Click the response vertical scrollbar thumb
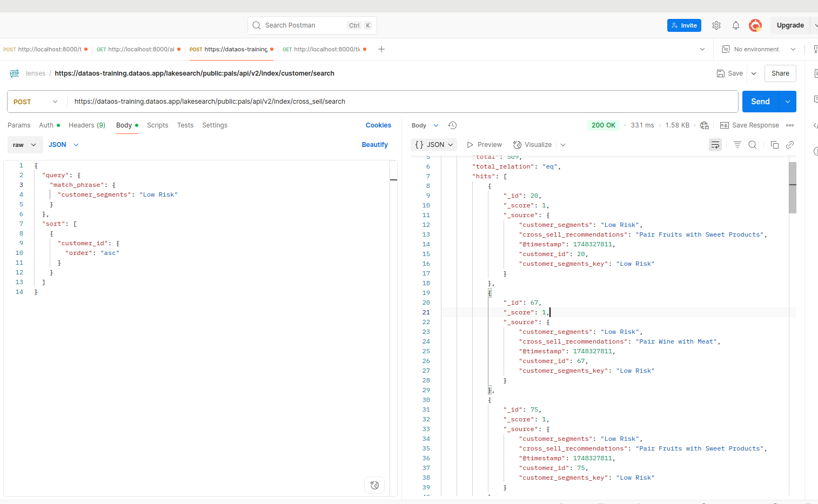 click(793, 187)
